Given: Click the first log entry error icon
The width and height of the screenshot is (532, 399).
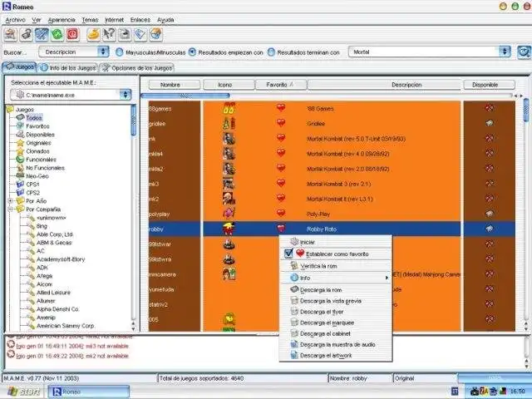Looking at the screenshot, I should tap(11, 336).
